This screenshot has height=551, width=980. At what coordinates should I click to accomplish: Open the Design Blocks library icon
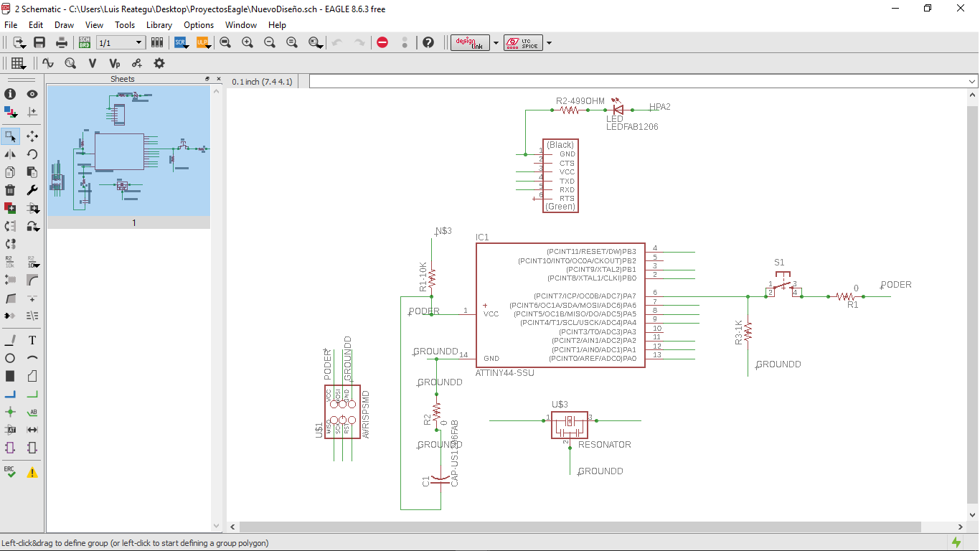[157, 42]
